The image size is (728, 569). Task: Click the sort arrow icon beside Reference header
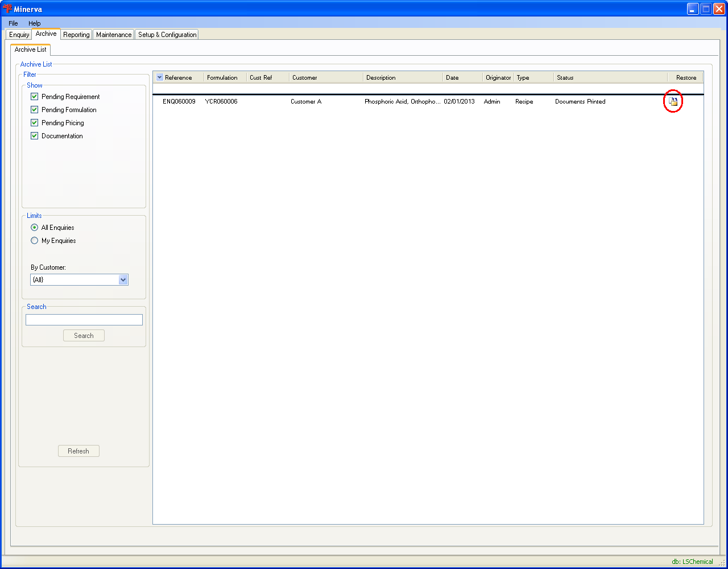[159, 77]
